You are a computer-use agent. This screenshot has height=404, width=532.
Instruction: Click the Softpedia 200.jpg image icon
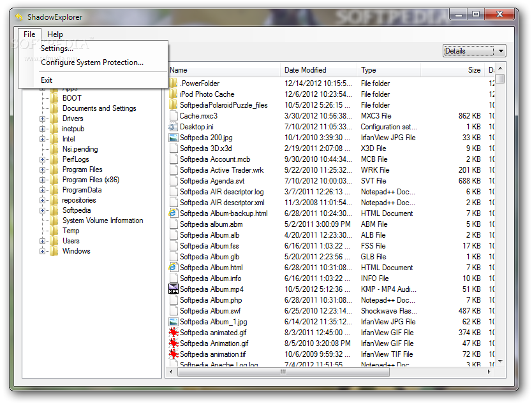tap(174, 138)
